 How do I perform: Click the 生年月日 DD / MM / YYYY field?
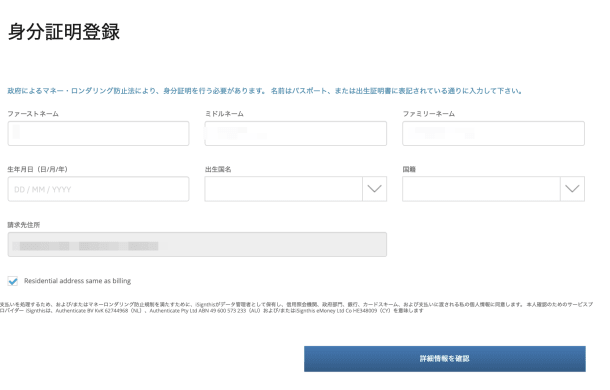(x=98, y=189)
